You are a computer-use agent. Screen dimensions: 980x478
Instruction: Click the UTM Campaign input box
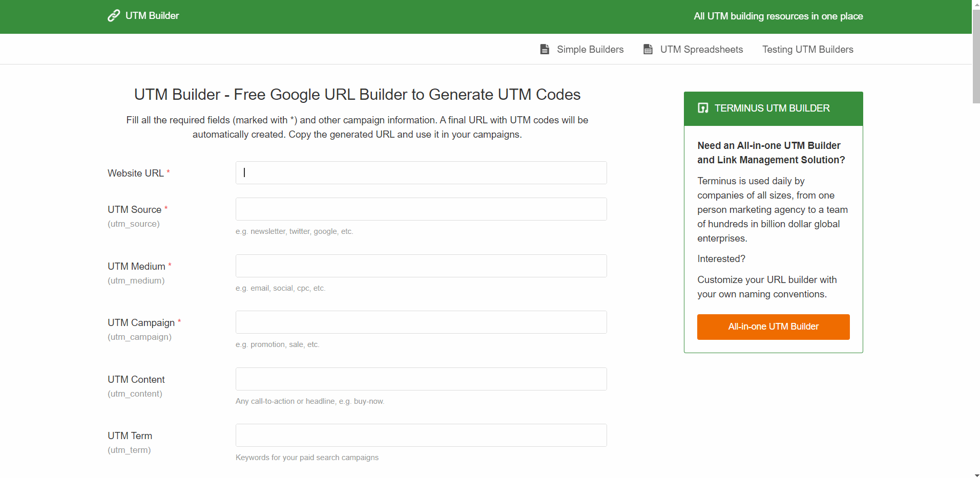(421, 322)
